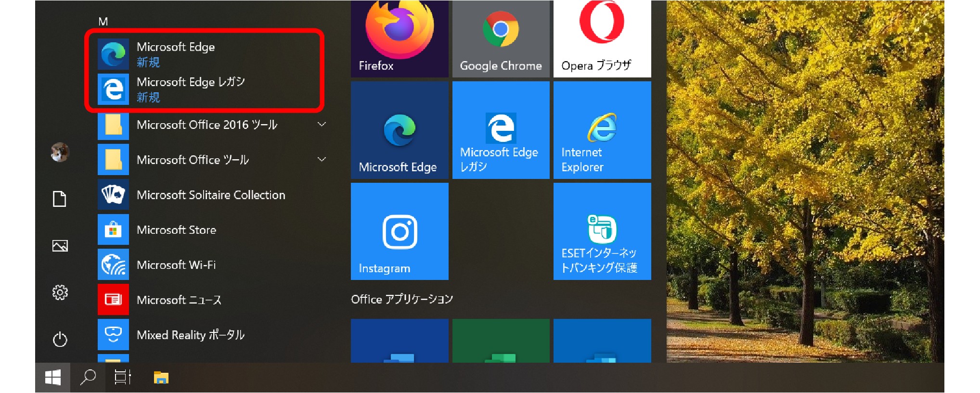Open taskbar search magnifier

(x=88, y=378)
